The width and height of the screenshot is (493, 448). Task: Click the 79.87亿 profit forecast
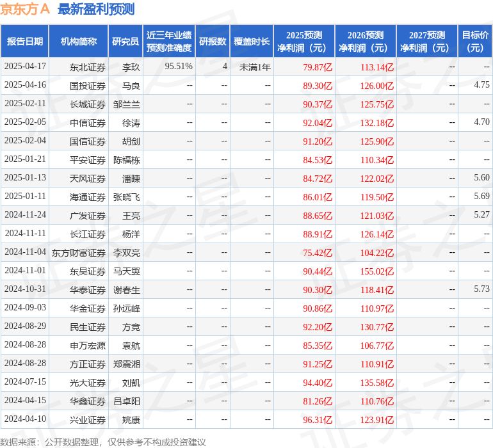(318, 67)
